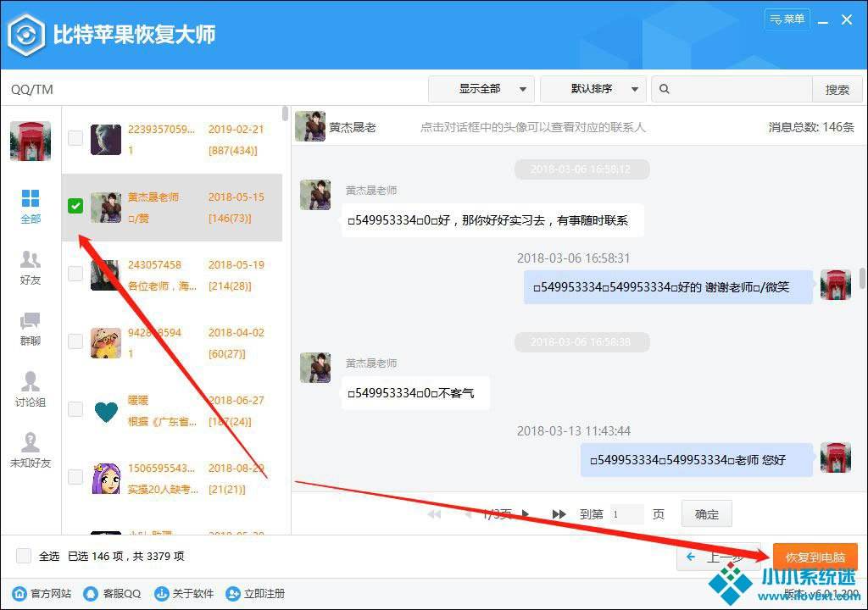Click the 上一步 back button
868x610 pixels.
[x=719, y=557]
